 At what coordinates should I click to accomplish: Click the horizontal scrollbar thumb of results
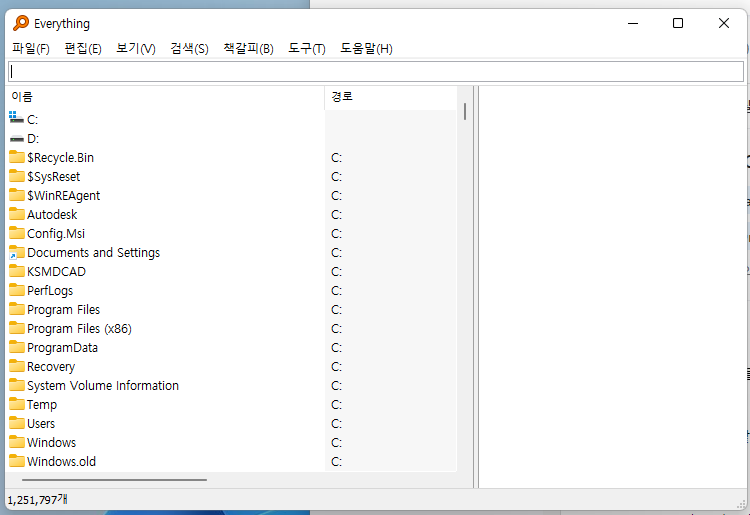pyautogui.click(x=114, y=480)
